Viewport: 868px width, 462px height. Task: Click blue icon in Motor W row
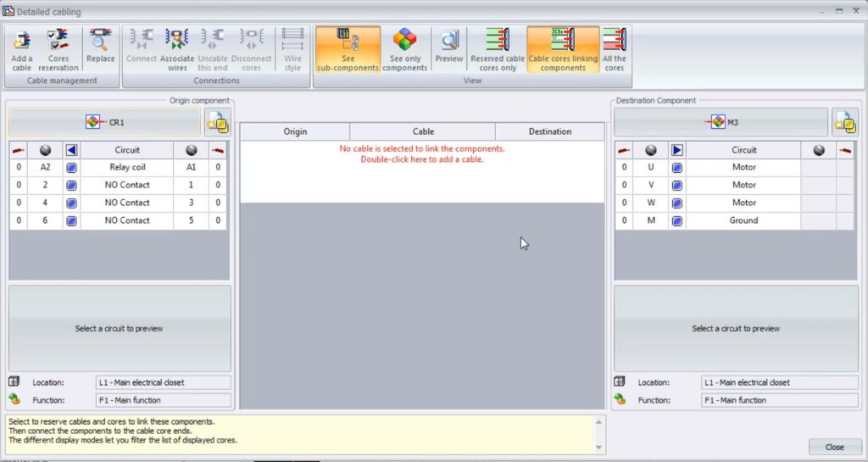[x=676, y=203]
